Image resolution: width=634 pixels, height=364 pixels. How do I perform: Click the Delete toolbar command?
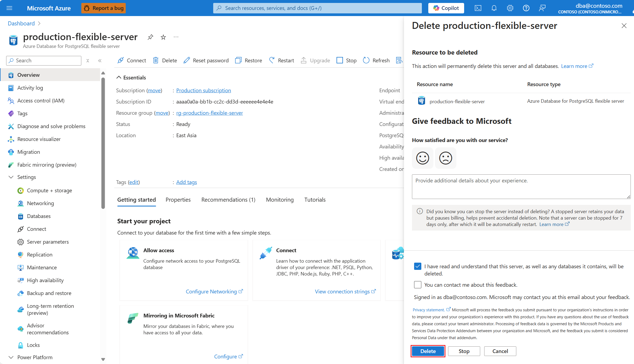pos(165,60)
